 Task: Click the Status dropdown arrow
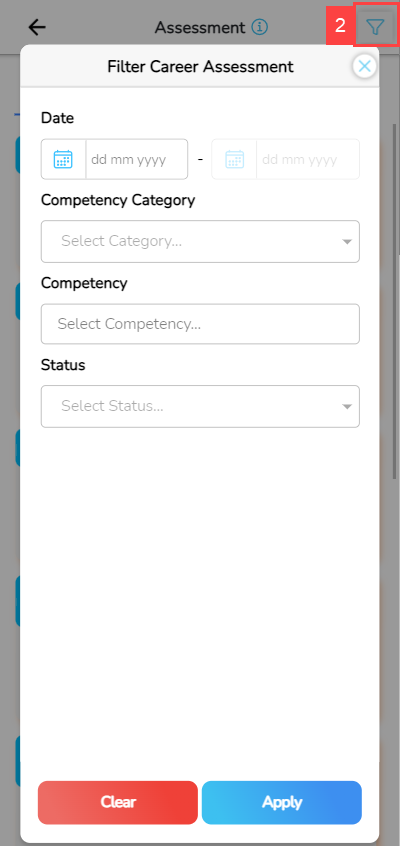(x=347, y=407)
